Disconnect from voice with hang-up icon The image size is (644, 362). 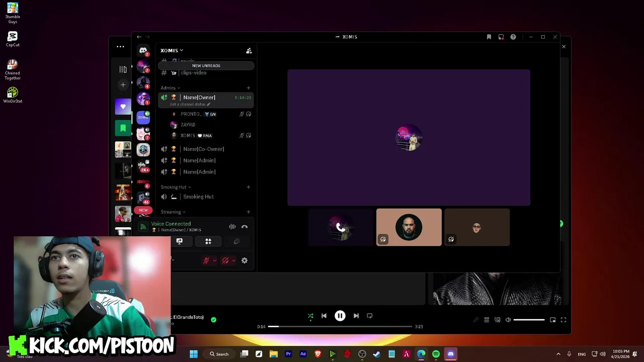click(x=245, y=227)
